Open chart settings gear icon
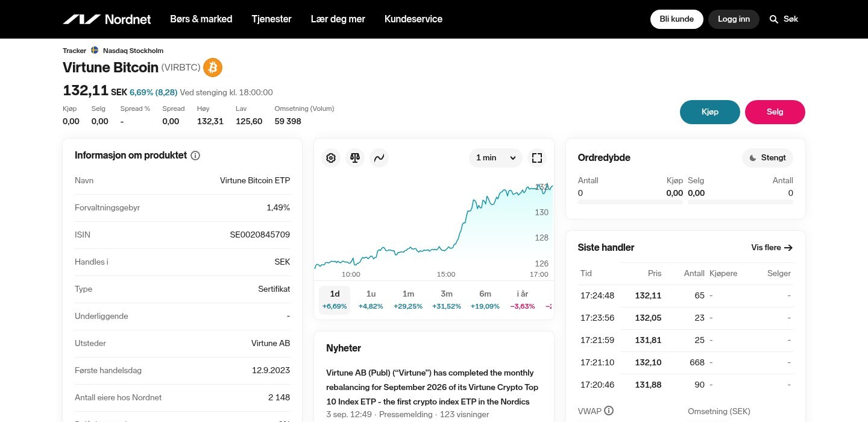868x422 pixels. pyautogui.click(x=331, y=158)
